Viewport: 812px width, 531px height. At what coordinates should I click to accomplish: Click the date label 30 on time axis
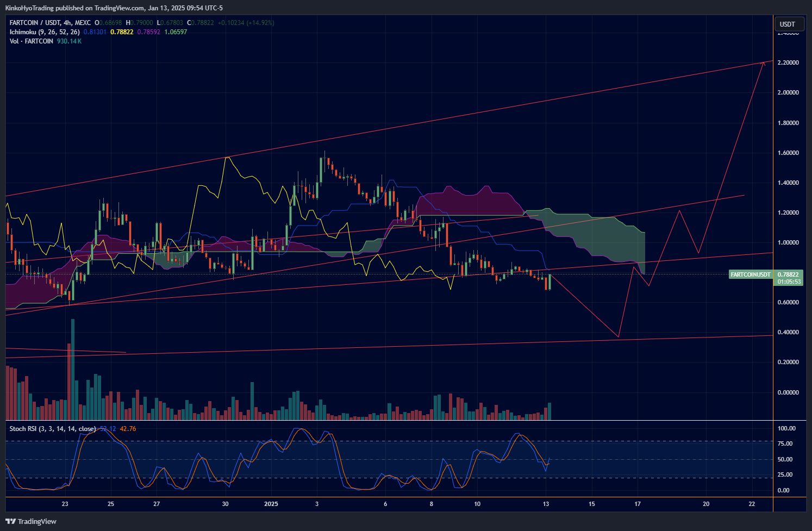pyautogui.click(x=226, y=504)
